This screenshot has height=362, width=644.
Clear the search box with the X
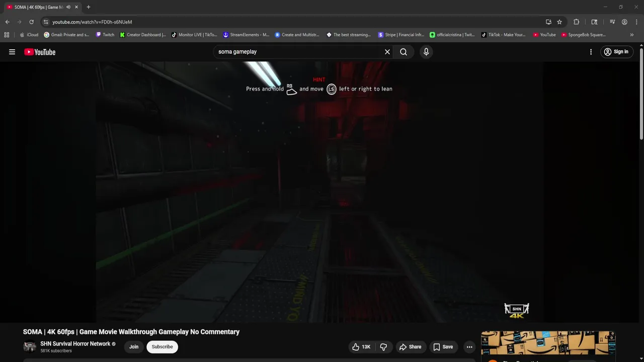pyautogui.click(x=387, y=52)
